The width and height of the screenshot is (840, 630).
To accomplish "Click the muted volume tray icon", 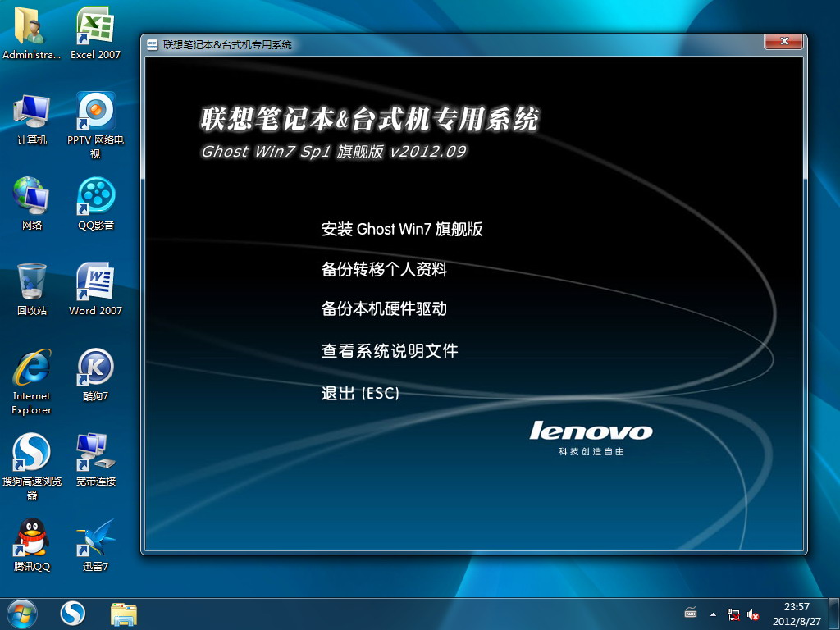I will point(753,614).
